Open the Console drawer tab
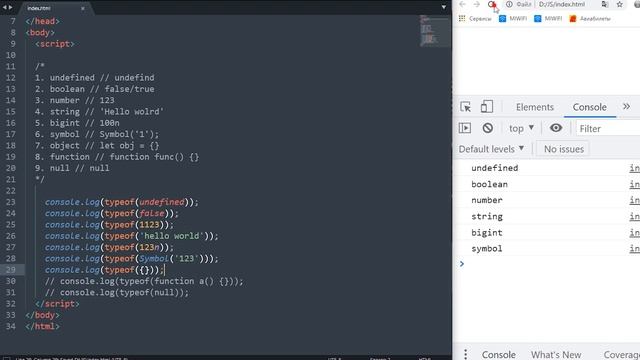640x360 pixels. [498, 354]
